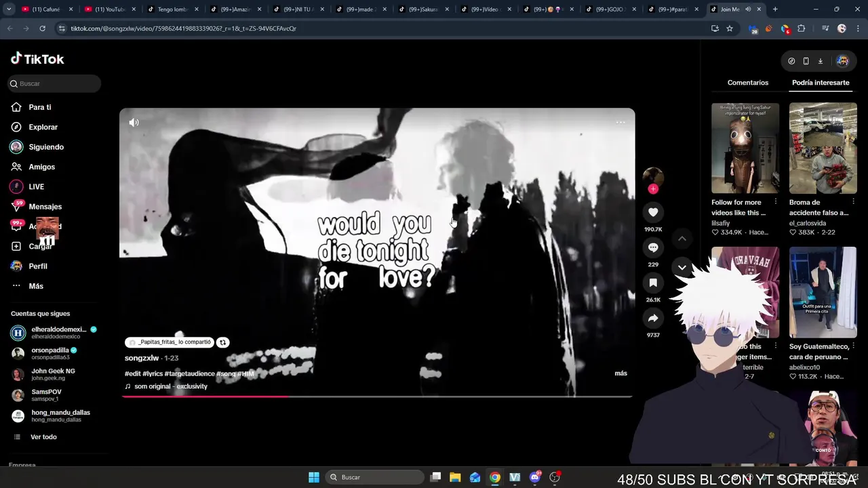Open elheraldodemexico account
The height and width of the screenshot is (488, 868).
[54, 333]
